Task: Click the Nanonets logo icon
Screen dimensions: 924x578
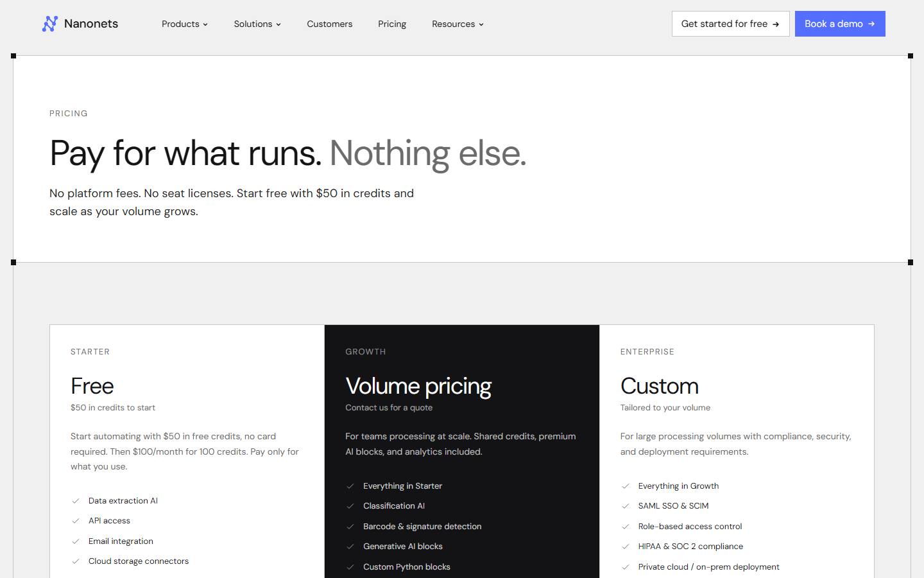Action: (x=50, y=24)
